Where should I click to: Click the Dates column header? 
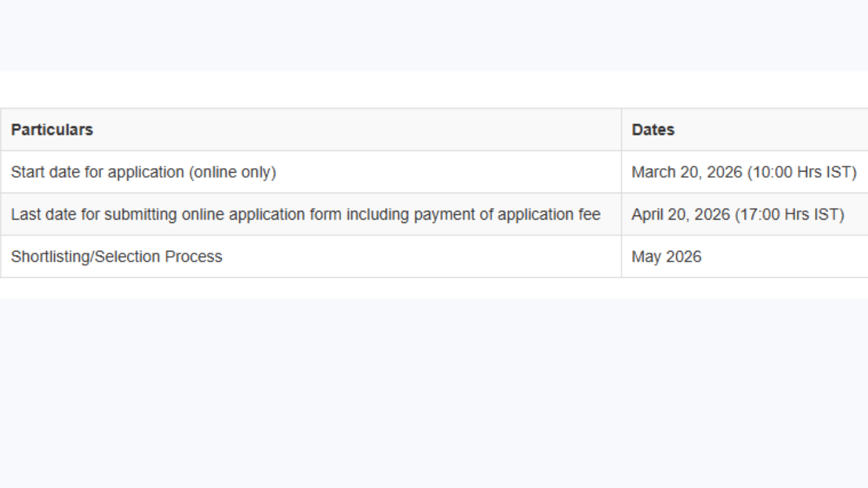[x=652, y=129]
